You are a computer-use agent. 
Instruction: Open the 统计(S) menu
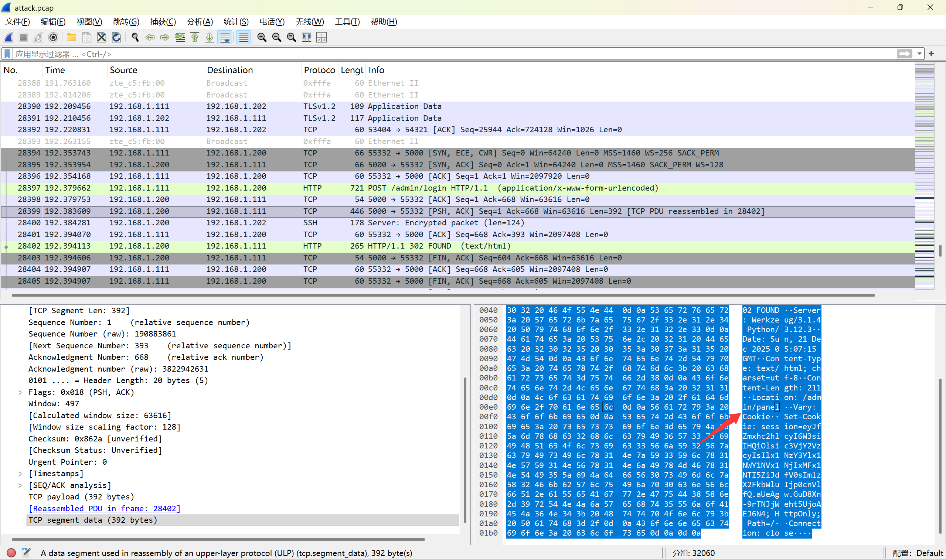tap(236, 22)
